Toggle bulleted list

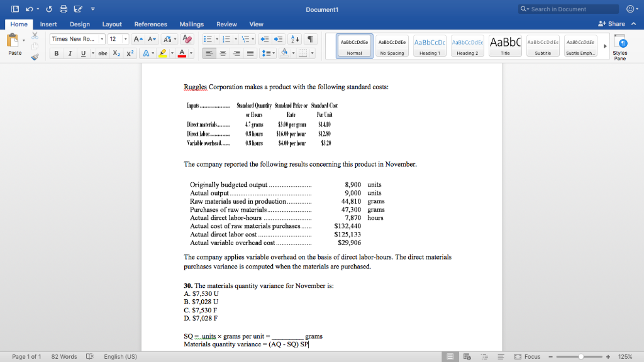point(208,39)
